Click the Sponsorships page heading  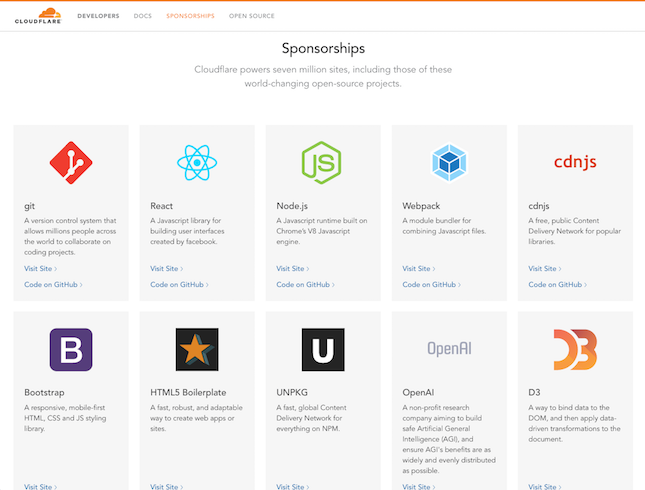(323, 49)
